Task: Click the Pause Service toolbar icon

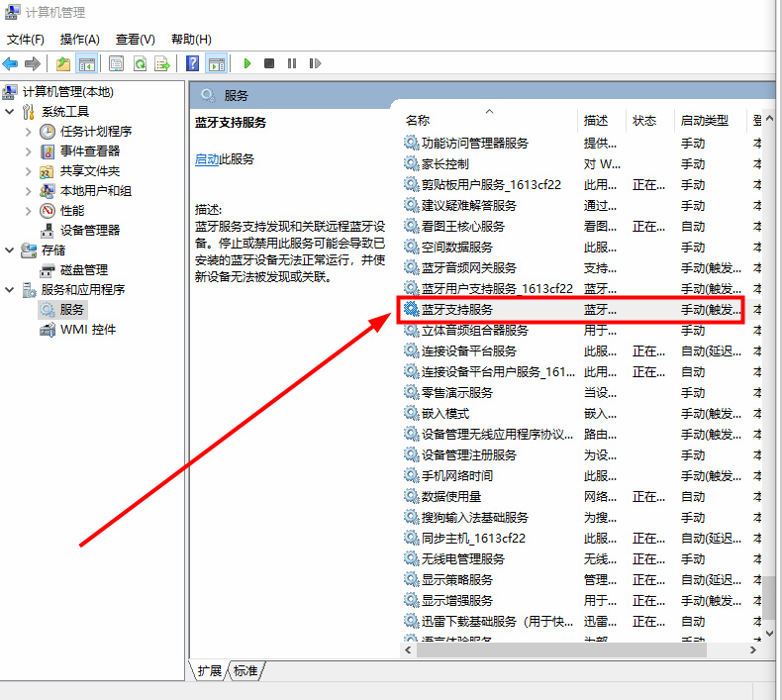Action: point(292,63)
